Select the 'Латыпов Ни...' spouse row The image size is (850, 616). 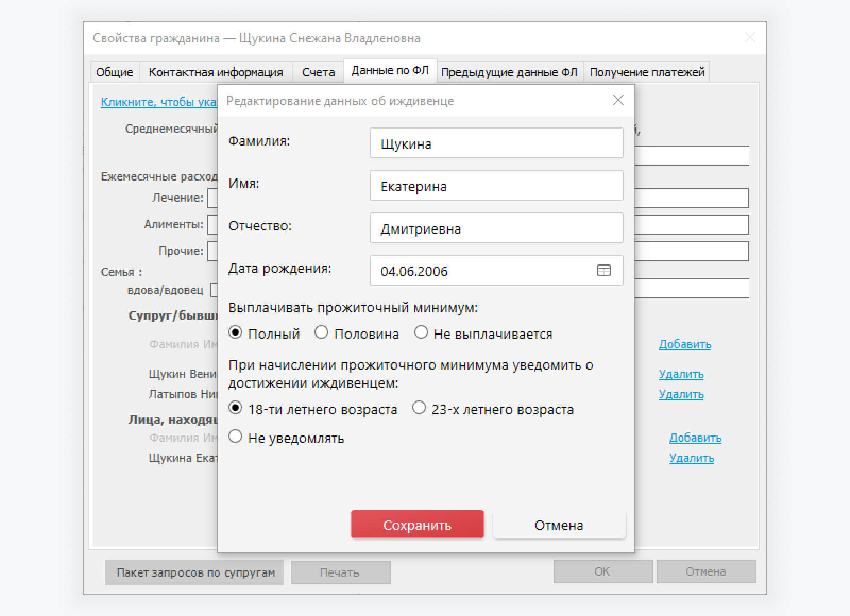tap(183, 394)
